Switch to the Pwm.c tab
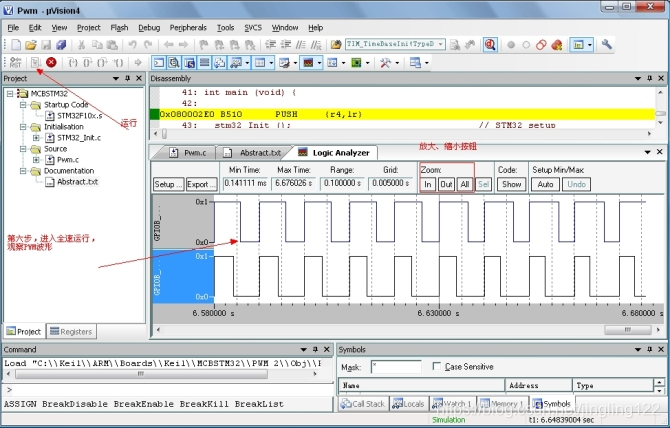This screenshot has width=670, height=428. [x=188, y=152]
